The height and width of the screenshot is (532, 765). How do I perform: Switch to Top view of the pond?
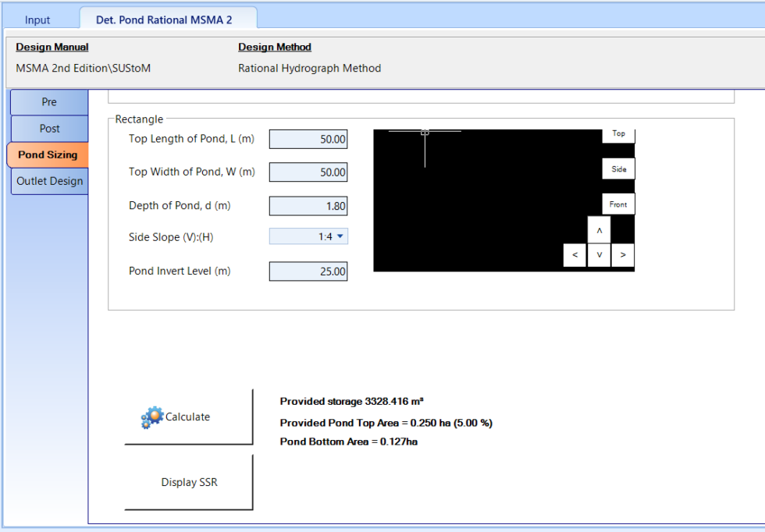pyautogui.click(x=618, y=133)
